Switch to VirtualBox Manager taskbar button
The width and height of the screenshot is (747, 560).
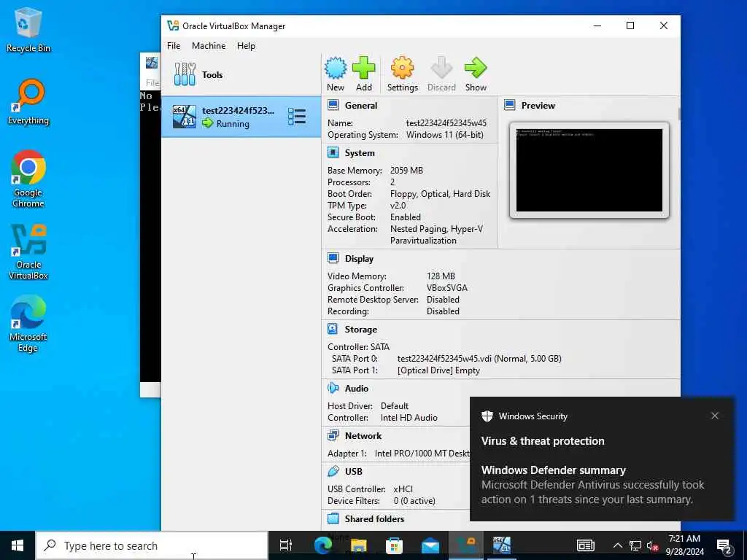466,545
